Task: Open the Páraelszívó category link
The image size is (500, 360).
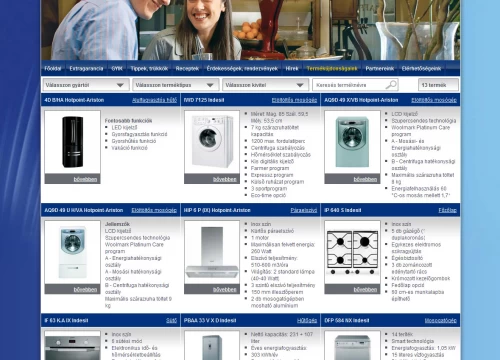Action: [x=304, y=210]
